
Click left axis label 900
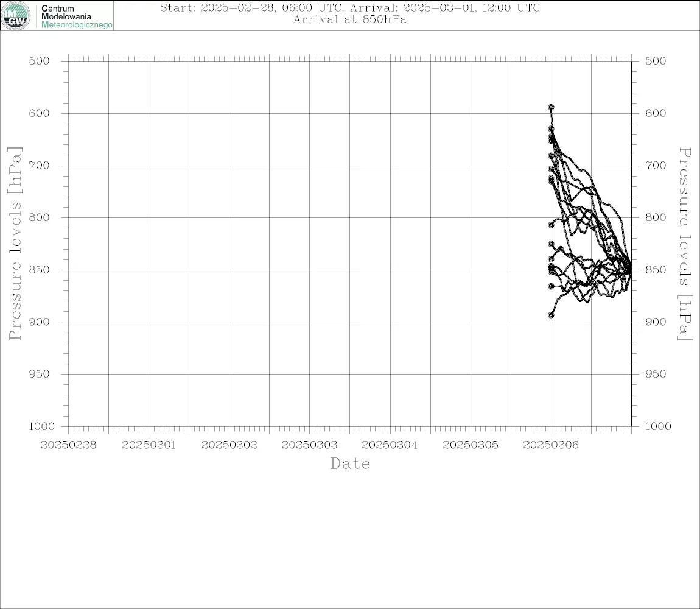pos(40,322)
